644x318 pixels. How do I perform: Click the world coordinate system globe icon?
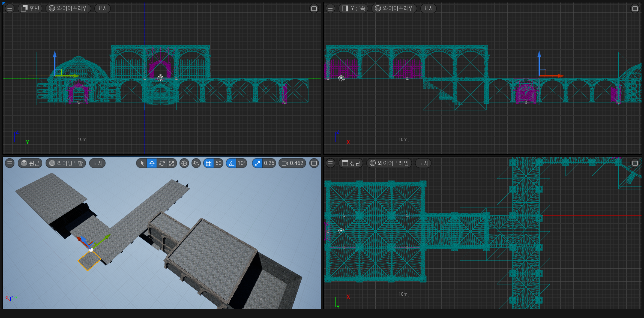tap(184, 163)
